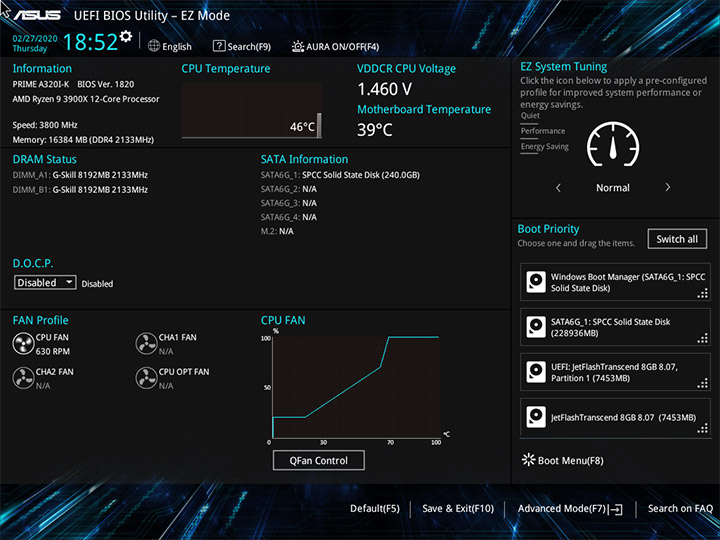720x540 pixels.
Task: Click the DIMM_B1 G-Skill 8192MB entry
Action: pyautogui.click(x=80, y=190)
